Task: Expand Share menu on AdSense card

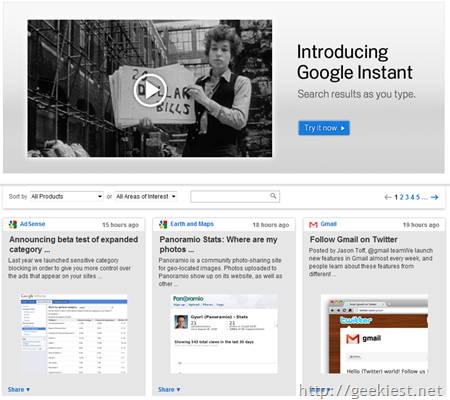Action: point(19,389)
